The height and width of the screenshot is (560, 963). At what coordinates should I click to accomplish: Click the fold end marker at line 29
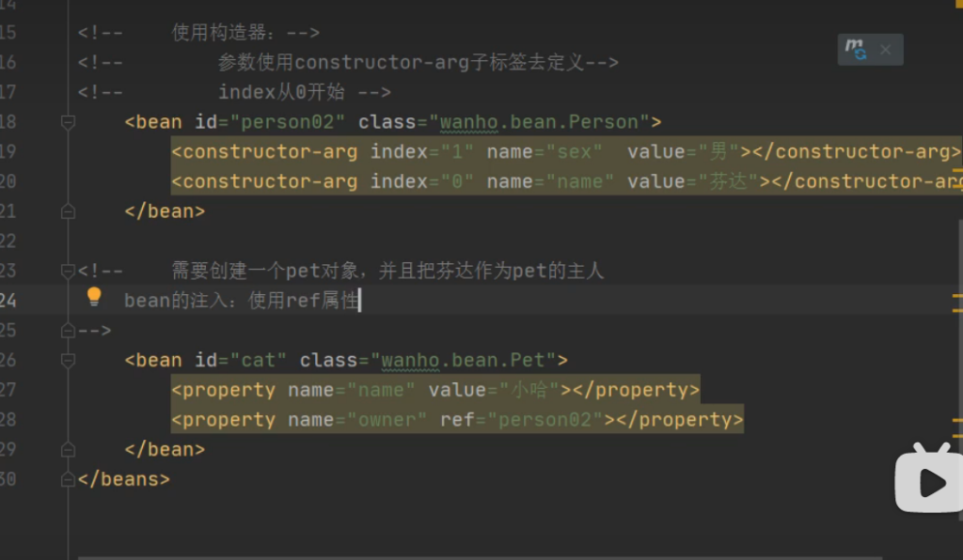pyautogui.click(x=68, y=450)
